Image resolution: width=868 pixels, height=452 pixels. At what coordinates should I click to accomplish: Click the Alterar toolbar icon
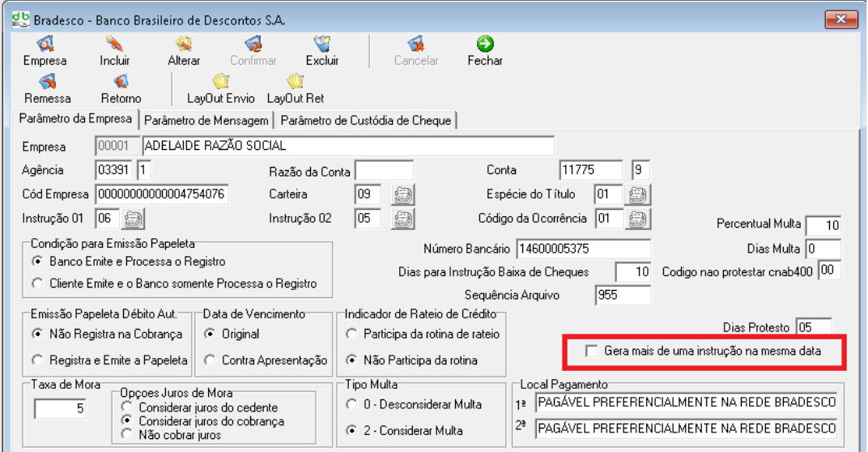click(x=183, y=44)
